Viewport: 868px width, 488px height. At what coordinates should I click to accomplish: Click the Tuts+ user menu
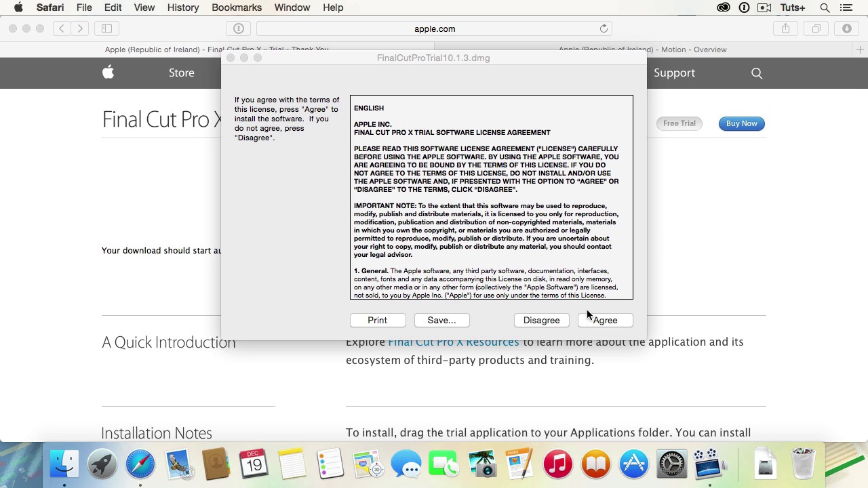[x=793, y=7]
